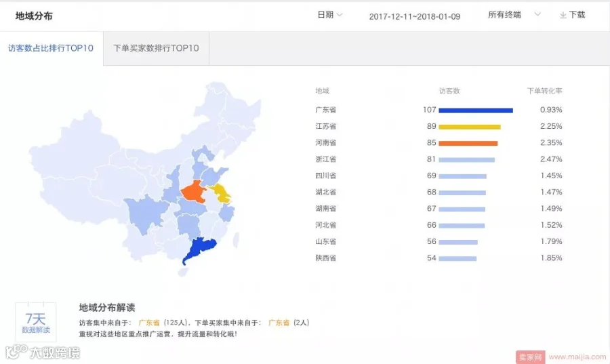Click the download arrow icon beside 下载
This screenshot has width=610, height=364.
point(563,15)
